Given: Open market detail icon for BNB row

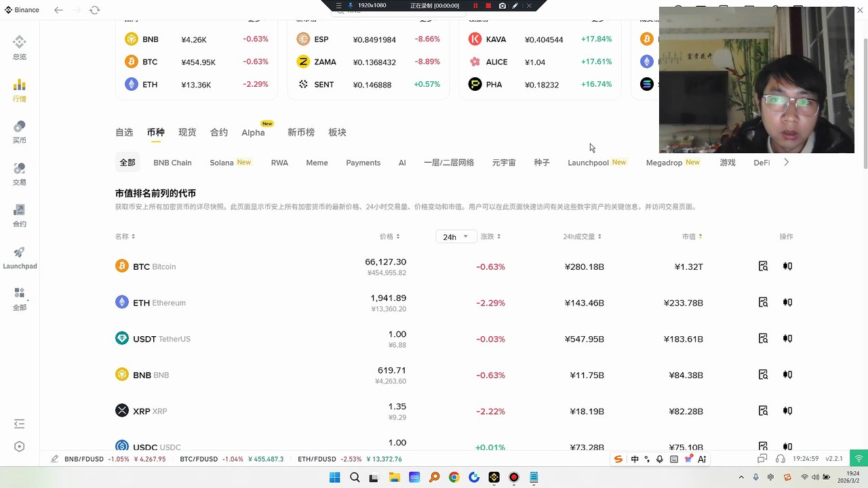Looking at the screenshot, I should (x=763, y=374).
